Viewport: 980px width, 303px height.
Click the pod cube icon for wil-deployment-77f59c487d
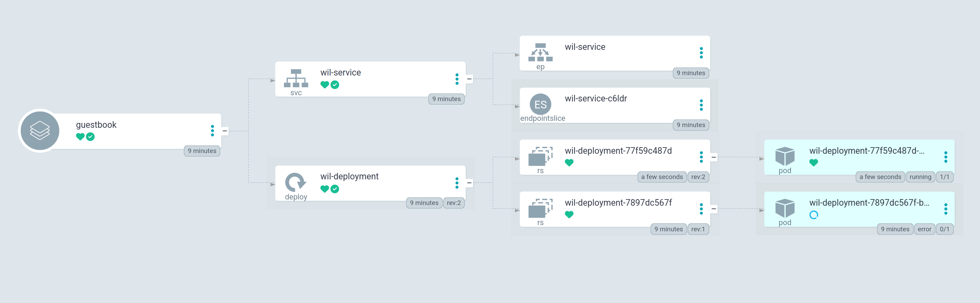click(784, 156)
